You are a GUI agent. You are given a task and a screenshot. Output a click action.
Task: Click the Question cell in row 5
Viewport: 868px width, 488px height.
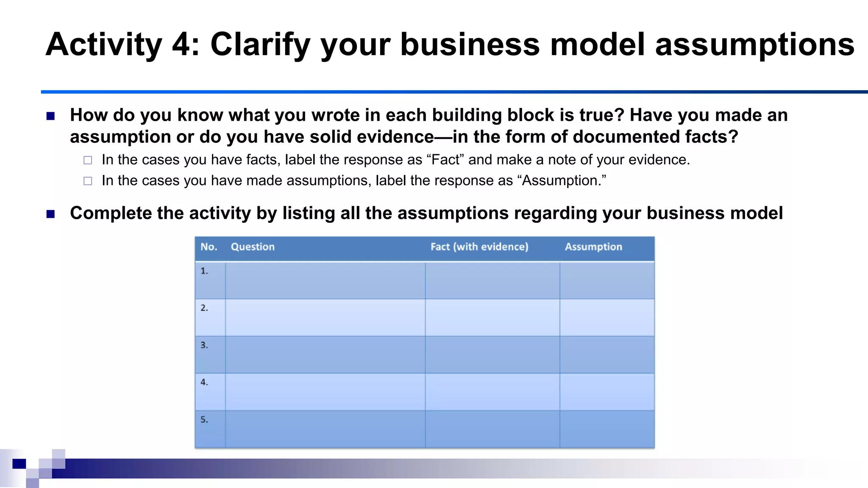pyautogui.click(x=325, y=429)
